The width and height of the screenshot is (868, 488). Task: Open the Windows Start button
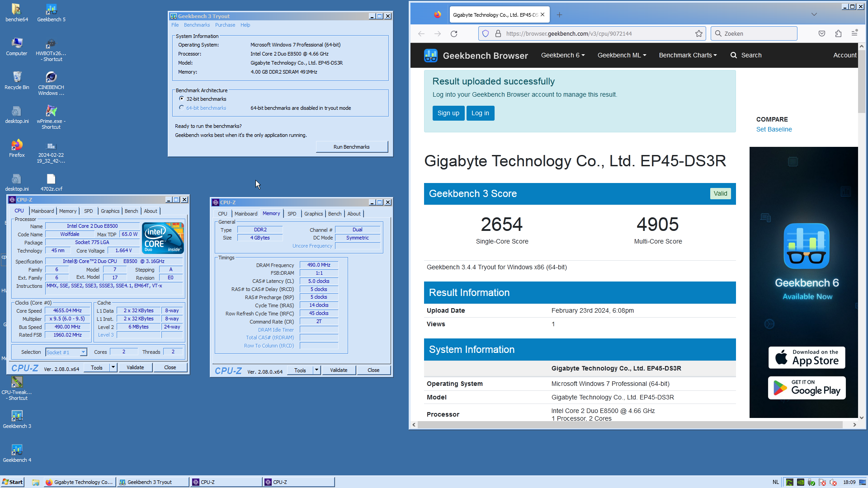pyautogui.click(x=12, y=482)
